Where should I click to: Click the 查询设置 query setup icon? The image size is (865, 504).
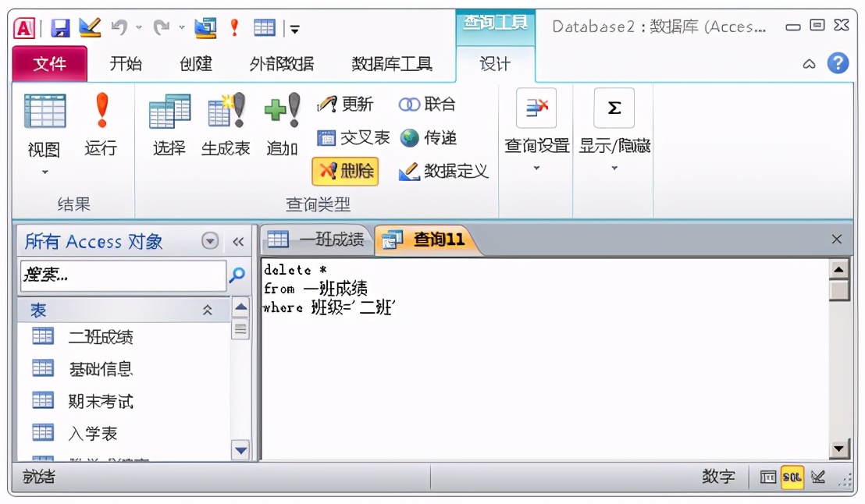536,108
